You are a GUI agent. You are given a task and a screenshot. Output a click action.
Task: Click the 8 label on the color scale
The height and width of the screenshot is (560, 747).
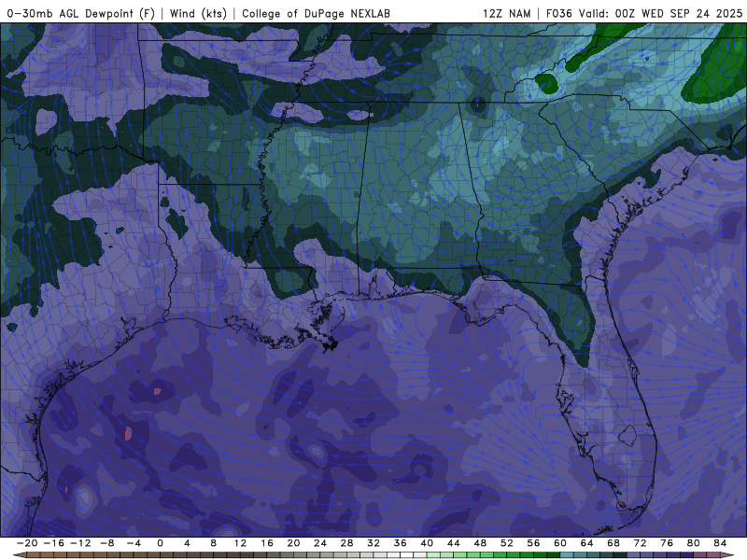[x=214, y=543]
